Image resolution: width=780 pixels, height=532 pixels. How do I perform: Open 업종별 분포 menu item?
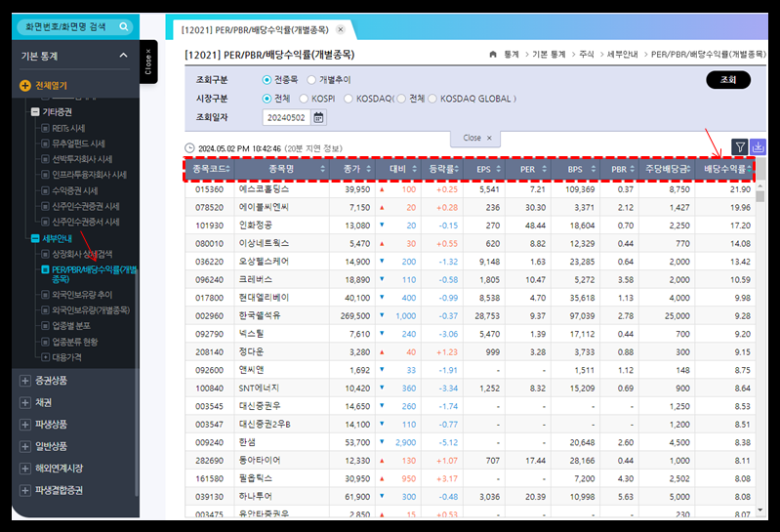(71, 326)
